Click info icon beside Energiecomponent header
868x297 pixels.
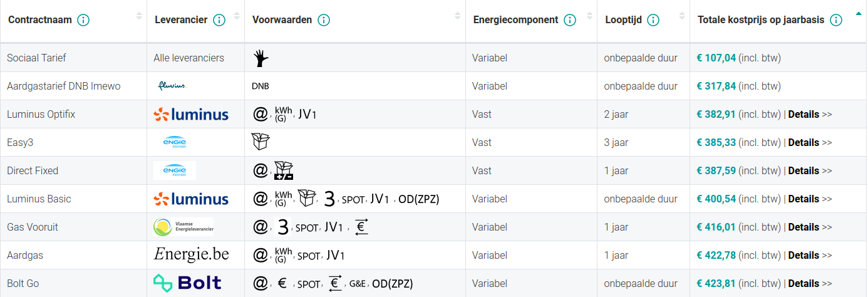570,20
